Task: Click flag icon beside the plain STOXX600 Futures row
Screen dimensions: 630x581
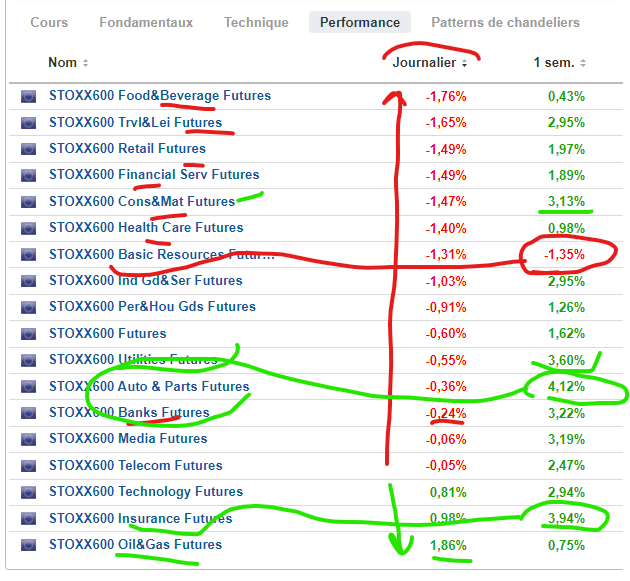Action: pos(28,333)
